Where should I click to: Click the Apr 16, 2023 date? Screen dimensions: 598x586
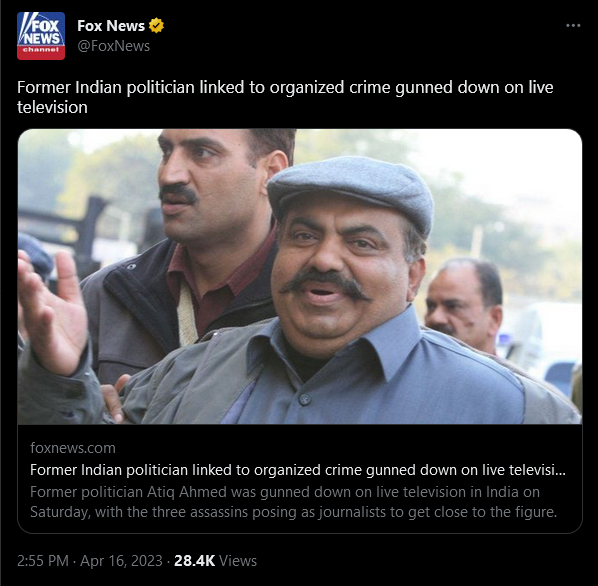(121, 561)
